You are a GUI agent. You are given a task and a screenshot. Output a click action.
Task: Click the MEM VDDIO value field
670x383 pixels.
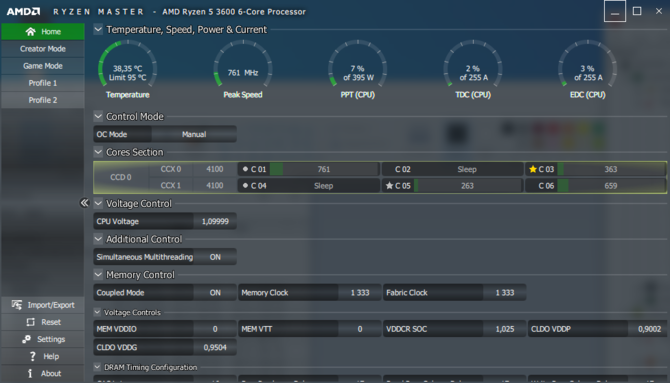click(215, 329)
